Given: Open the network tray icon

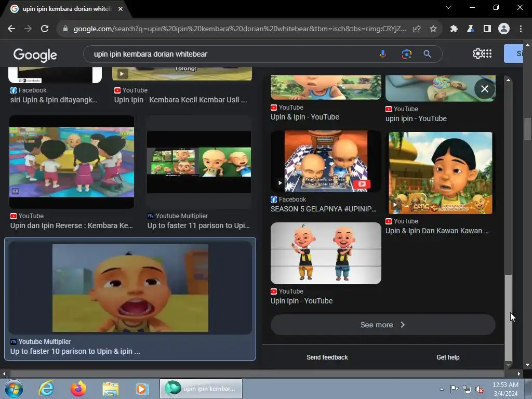Looking at the screenshot, I should click(x=467, y=390).
